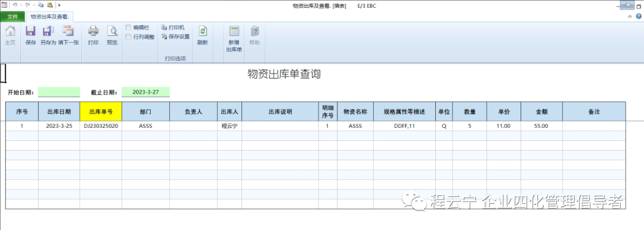Click the 序号 column header
Screen dimensions: 644x230
tap(22, 112)
